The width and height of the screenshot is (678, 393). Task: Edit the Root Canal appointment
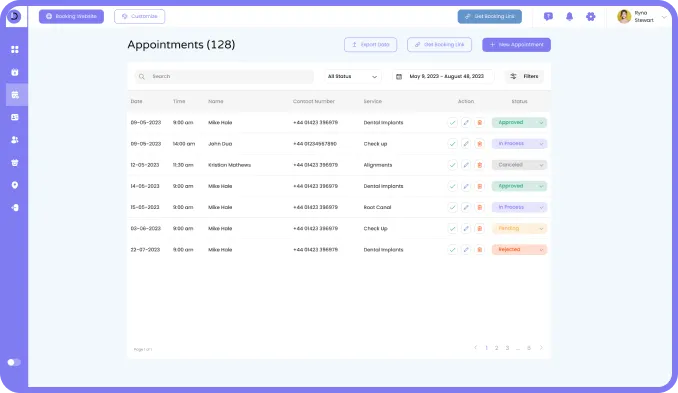[x=466, y=207]
